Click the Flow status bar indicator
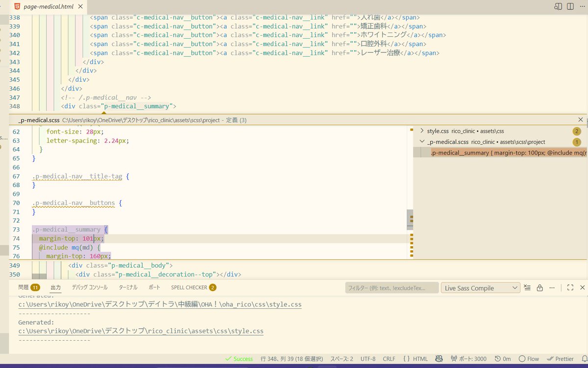Image resolution: width=588 pixels, height=368 pixels. point(529,359)
